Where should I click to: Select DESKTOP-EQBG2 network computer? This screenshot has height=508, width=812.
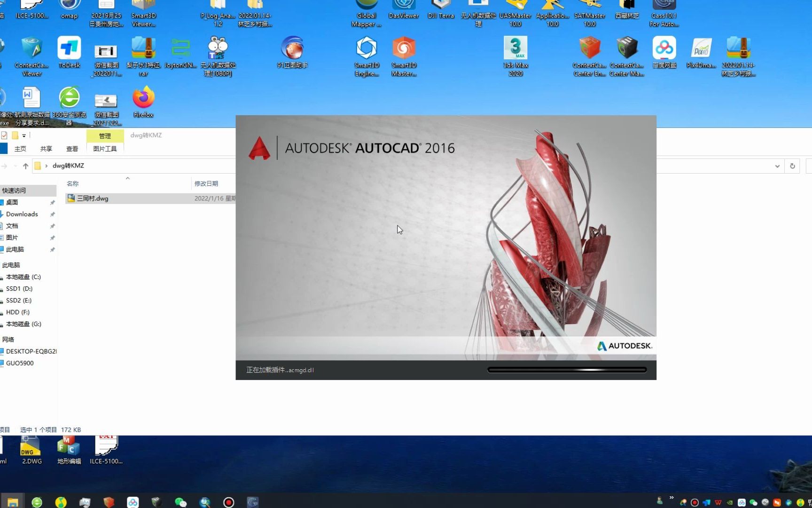[31, 351]
